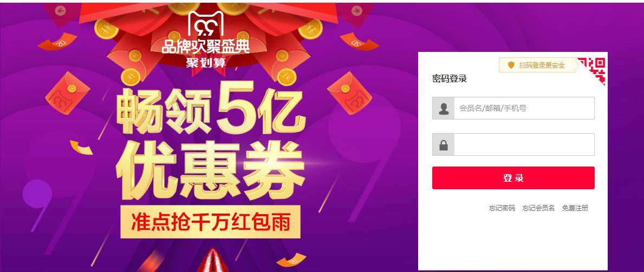Click the Tmall 9.9 cat logo
The width and height of the screenshot is (644, 272).
[205, 24]
